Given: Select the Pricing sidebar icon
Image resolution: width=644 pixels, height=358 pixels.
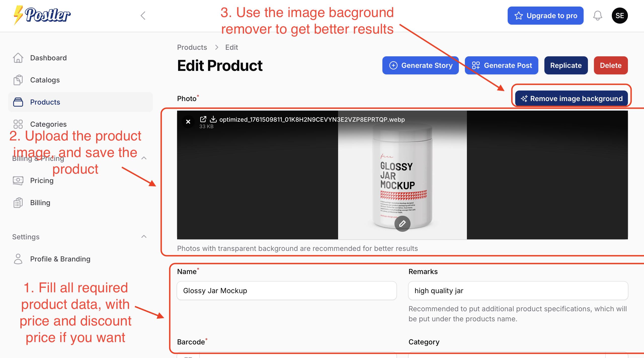Looking at the screenshot, I should (18, 180).
